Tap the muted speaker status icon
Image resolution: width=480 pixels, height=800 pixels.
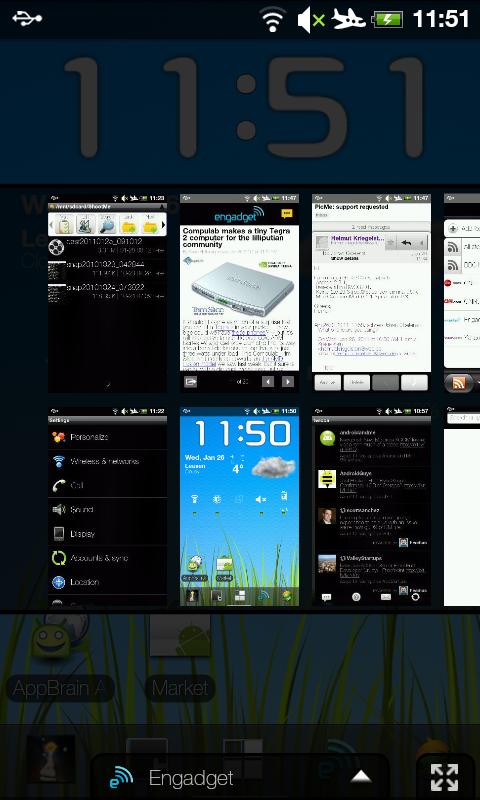point(311,20)
